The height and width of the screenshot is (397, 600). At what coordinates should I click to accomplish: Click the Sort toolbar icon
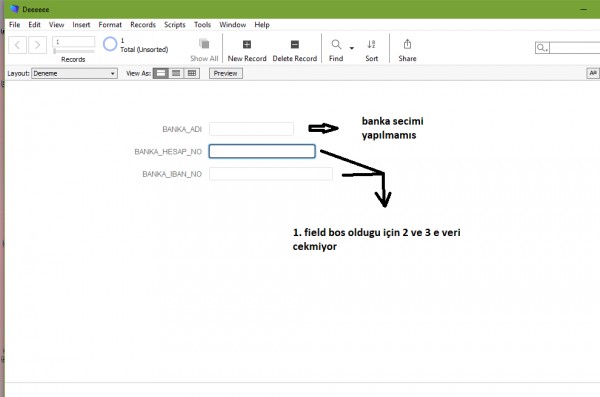pos(371,44)
